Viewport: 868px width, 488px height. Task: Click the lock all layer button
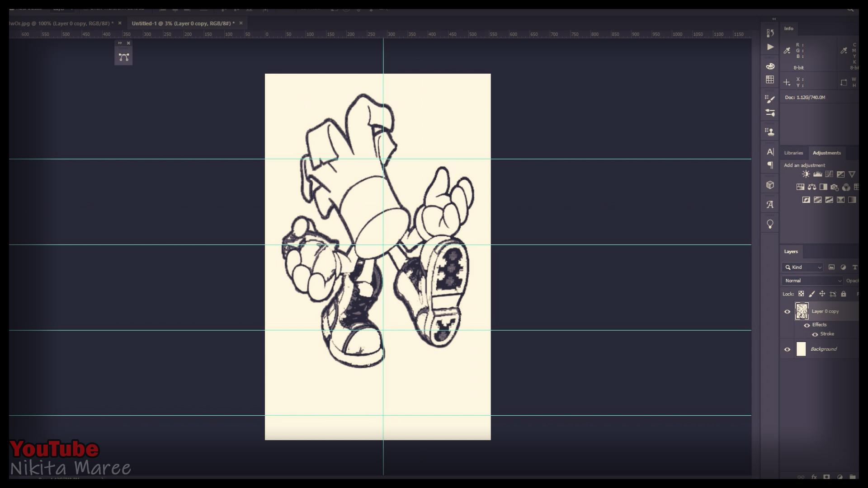click(x=844, y=294)
